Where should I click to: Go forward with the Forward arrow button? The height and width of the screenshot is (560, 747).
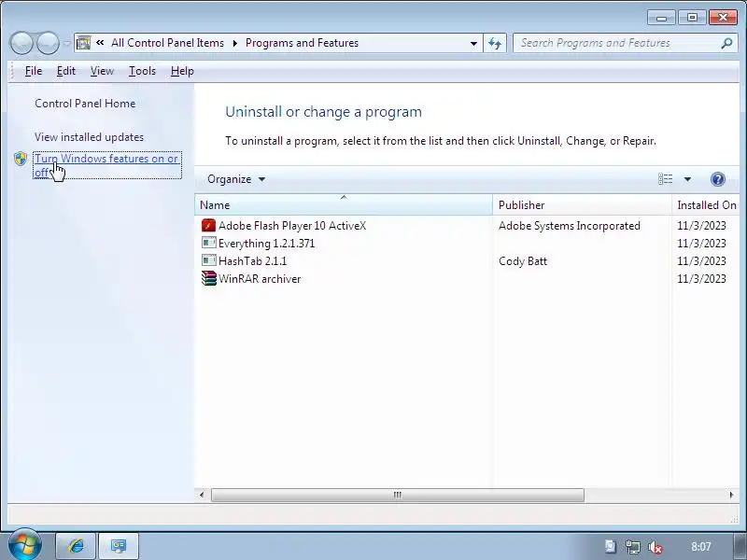point(49,43)
